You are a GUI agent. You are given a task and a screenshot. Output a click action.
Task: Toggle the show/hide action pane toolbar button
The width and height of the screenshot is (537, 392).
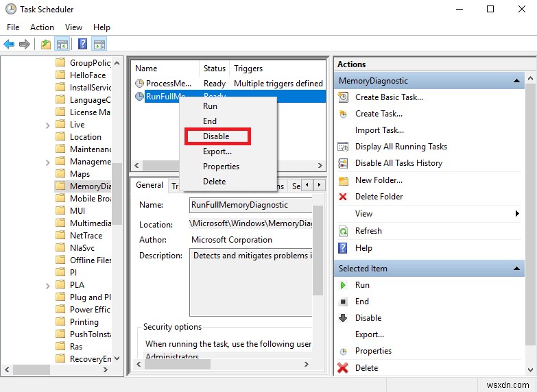[99, 44]
